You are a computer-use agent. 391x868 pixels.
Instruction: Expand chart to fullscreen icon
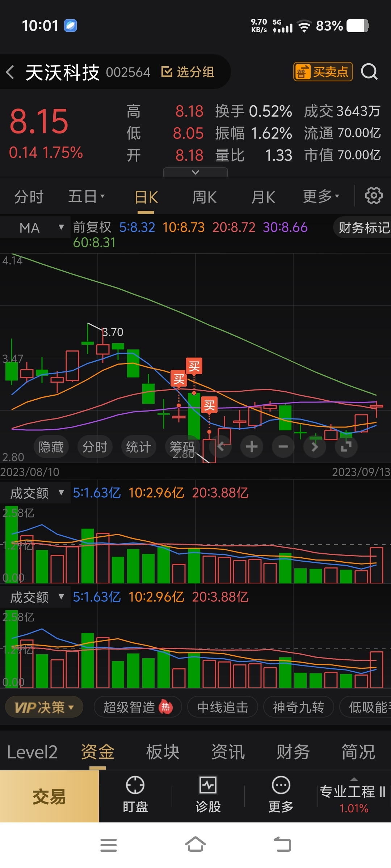click(x=346, y=447)
